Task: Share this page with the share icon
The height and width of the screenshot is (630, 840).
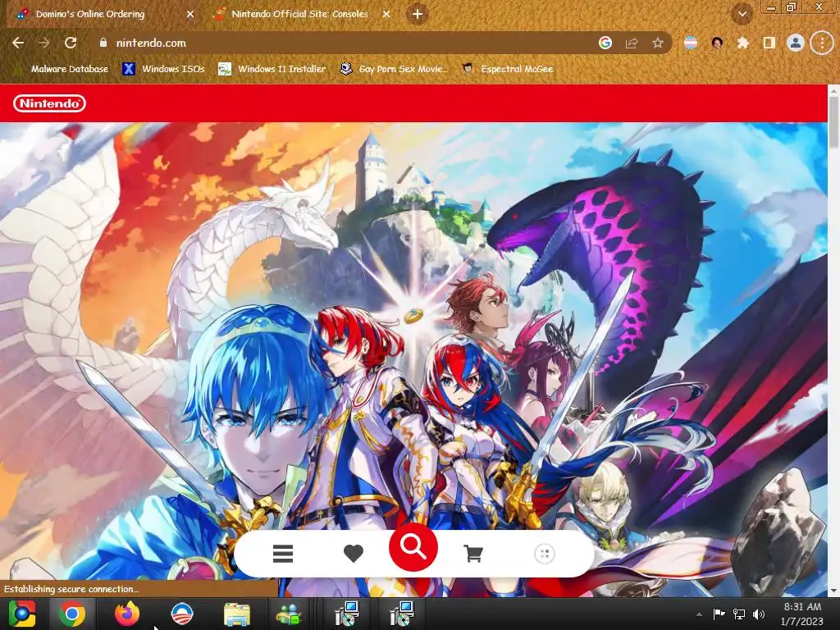Action: (x=632, y=43)
